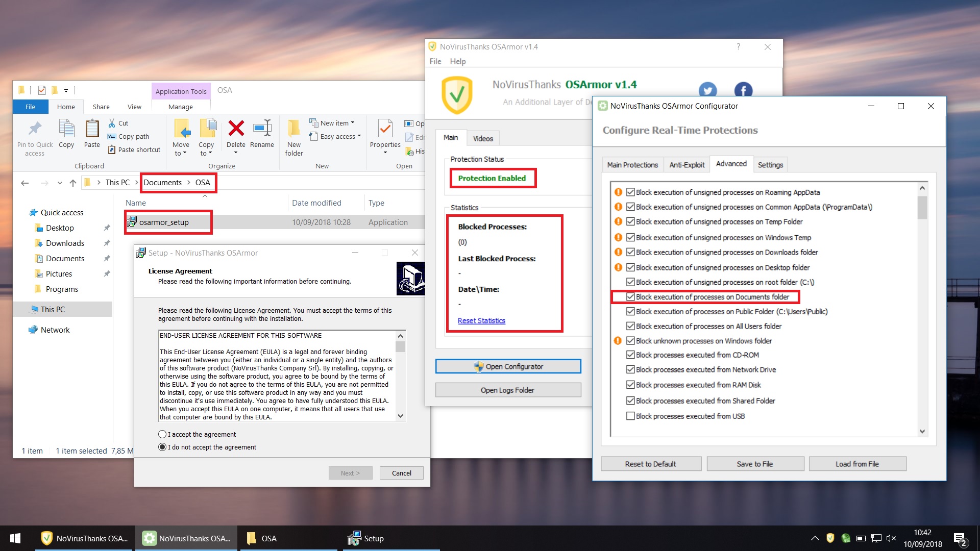
Task: Enable Block processes executed from USB
Action: pos(630,416)
